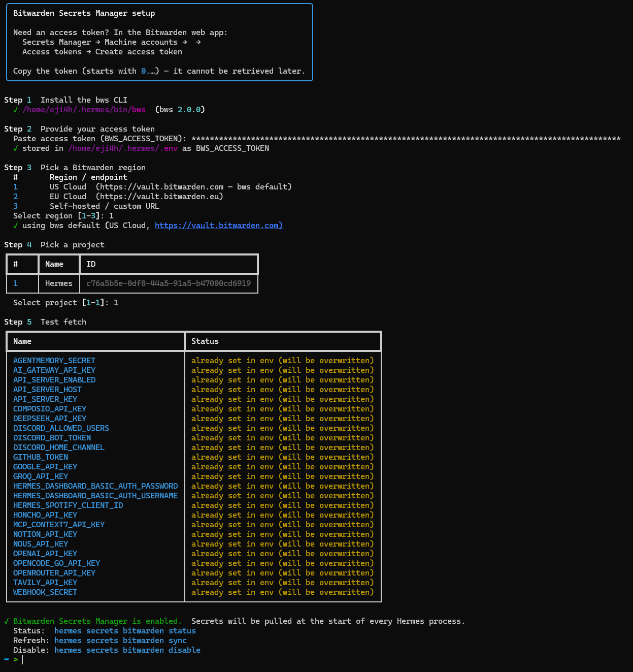The image size is (633, 672).
Task: Select the 'hermes secrets bitwarden status' command
Action: coord(125,631)
